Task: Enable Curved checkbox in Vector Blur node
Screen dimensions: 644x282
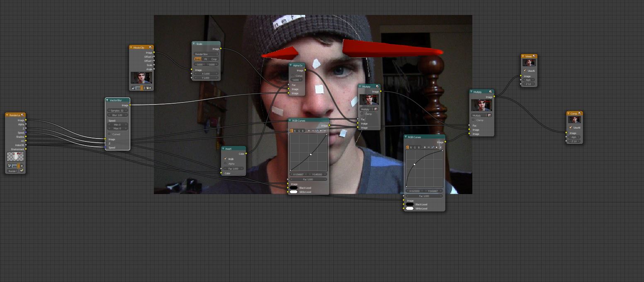Action: pos(109,134)
